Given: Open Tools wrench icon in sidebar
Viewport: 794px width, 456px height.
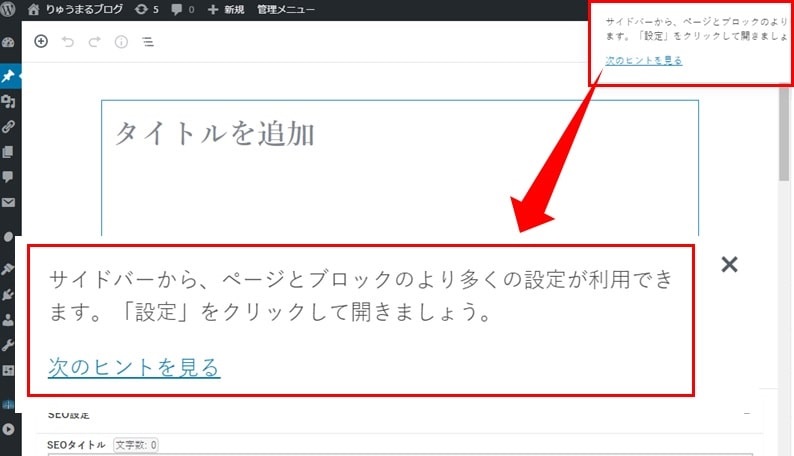Looking at the screenshot, I should [x=8, y=345].
